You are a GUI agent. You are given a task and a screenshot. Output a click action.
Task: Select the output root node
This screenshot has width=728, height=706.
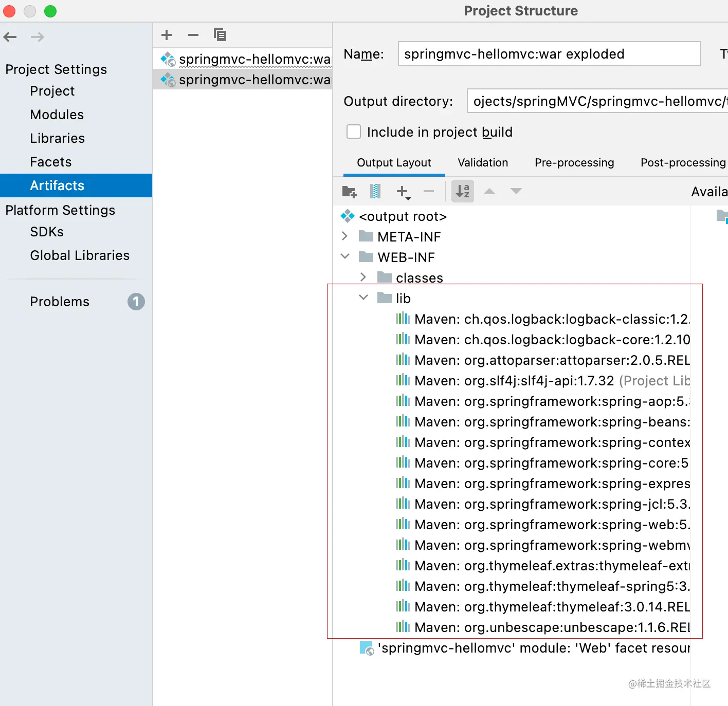tap(394, 216)
